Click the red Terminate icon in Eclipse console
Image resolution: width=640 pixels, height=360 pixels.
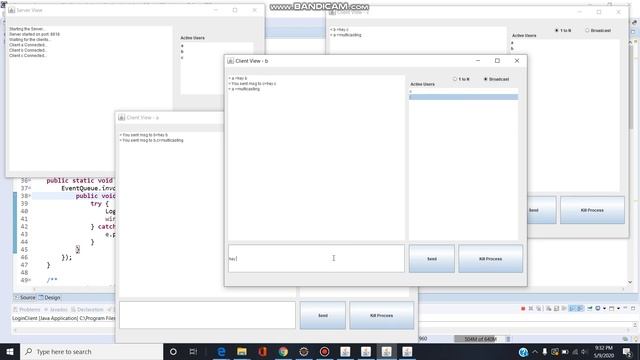523,309
